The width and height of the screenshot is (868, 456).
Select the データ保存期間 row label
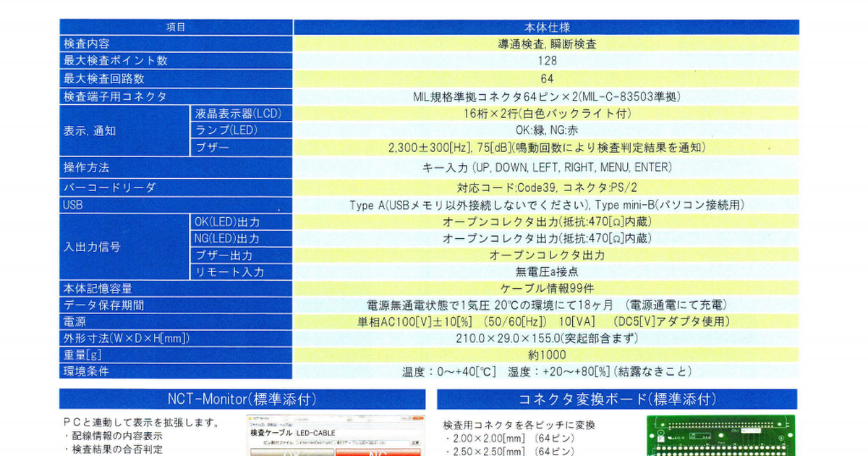click(x=104, y=305)
